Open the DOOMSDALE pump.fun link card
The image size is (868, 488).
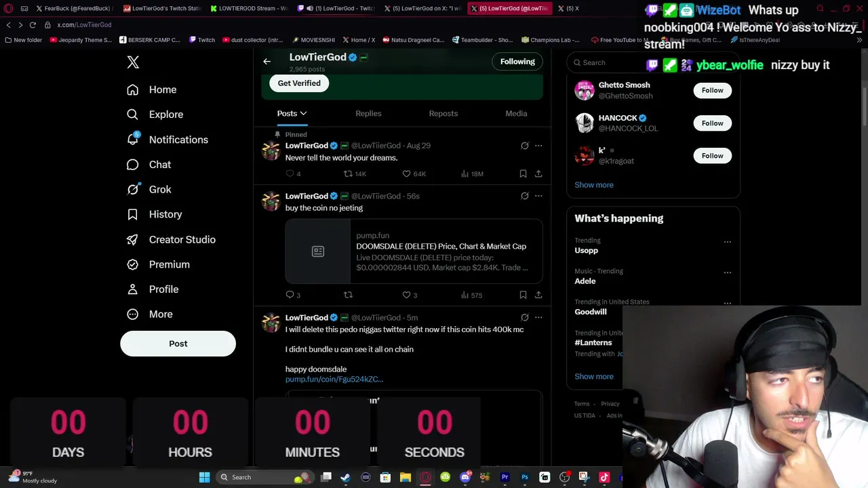point(414,251)
